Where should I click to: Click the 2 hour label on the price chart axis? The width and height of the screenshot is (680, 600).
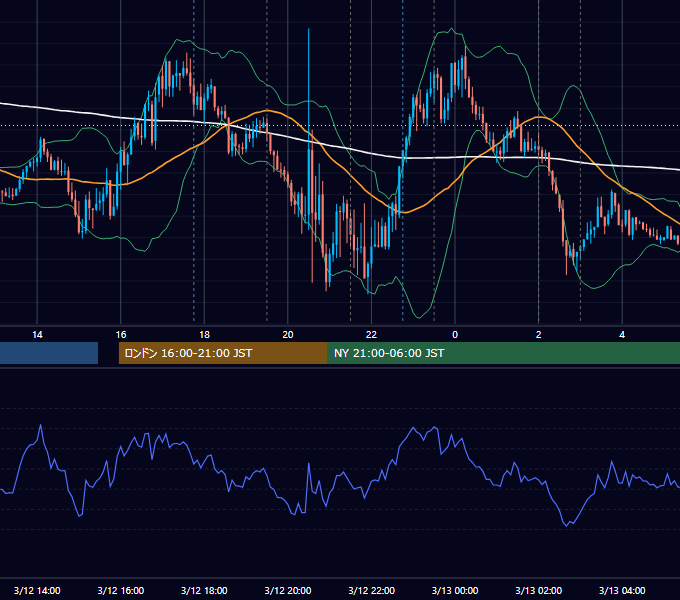539,335
